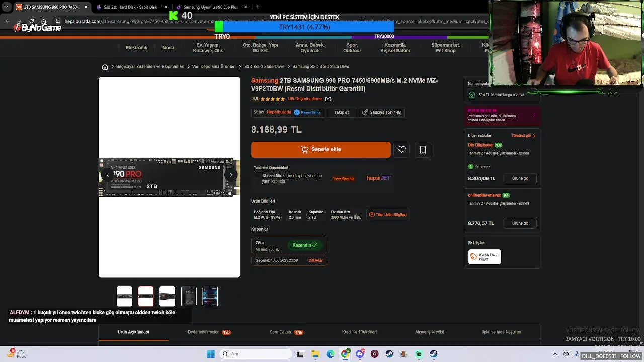Open the browser tab search dropdown arrow
Viewport: 644px width, 362px height.
[x=7, y=7]
